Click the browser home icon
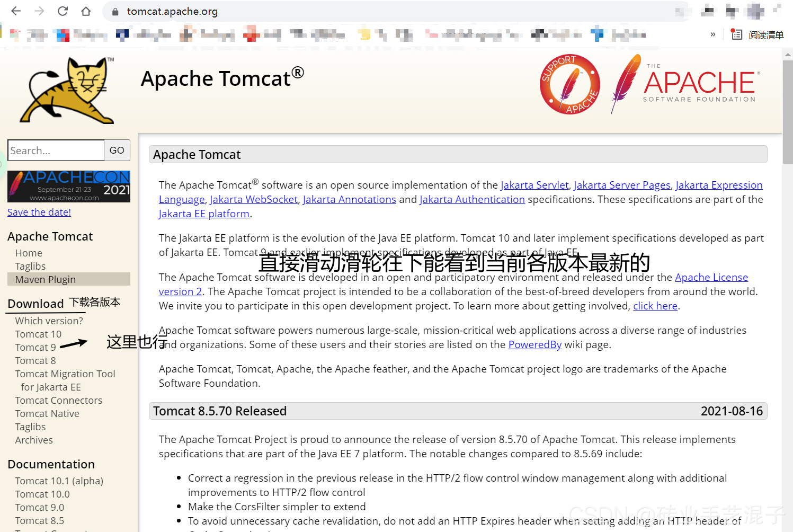The height and width of the screenshot is (532, 793). click(85, 11)
